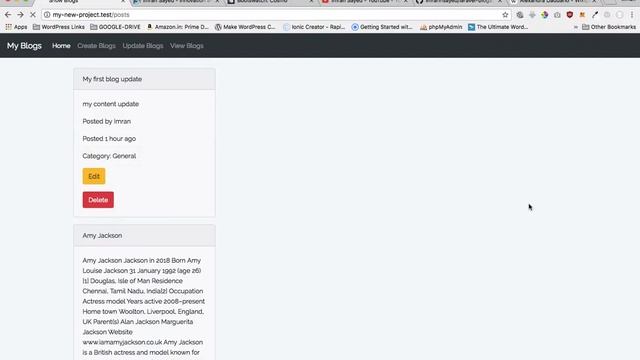Open Ionic Creator bookmark
The height and width of the screenshot is (360, 640).
click(314, 27)
